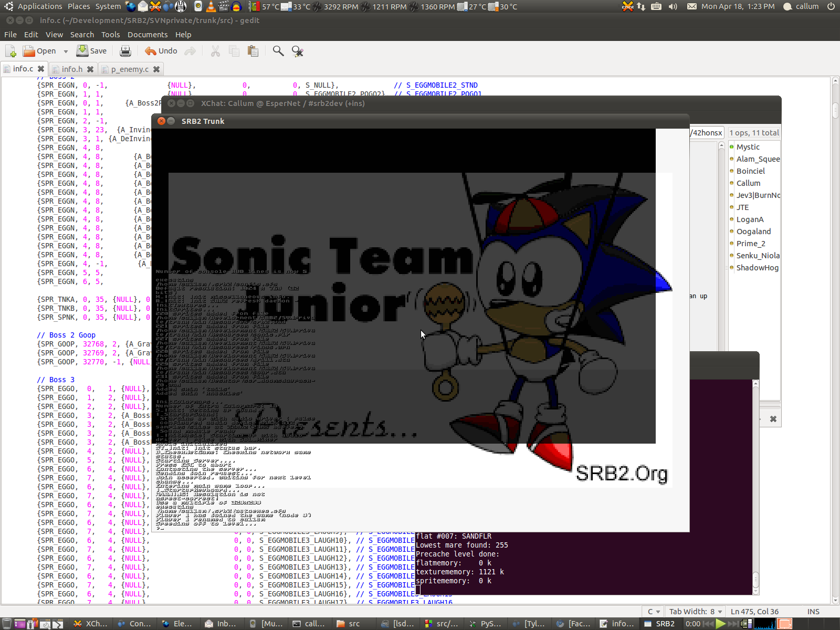Click the Copy icon in the toolbar
840x630 pixels.
click(234, 51)
